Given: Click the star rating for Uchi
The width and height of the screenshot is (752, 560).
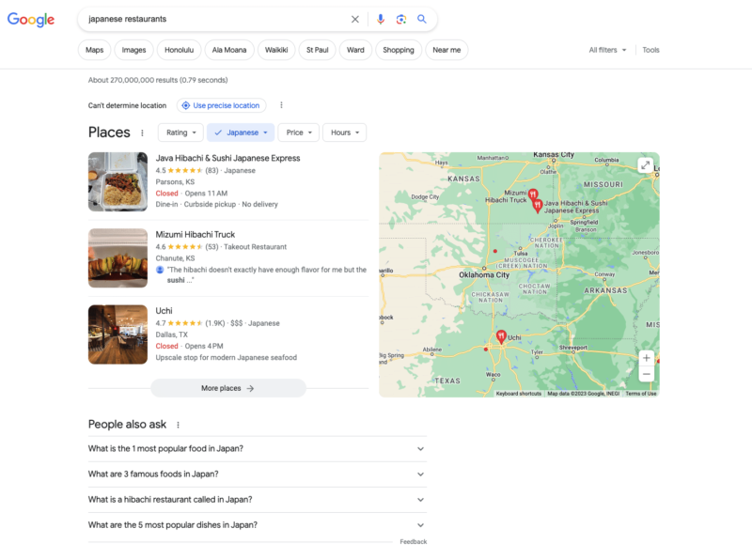Looking at the screenshot, I should pos(185,323).
